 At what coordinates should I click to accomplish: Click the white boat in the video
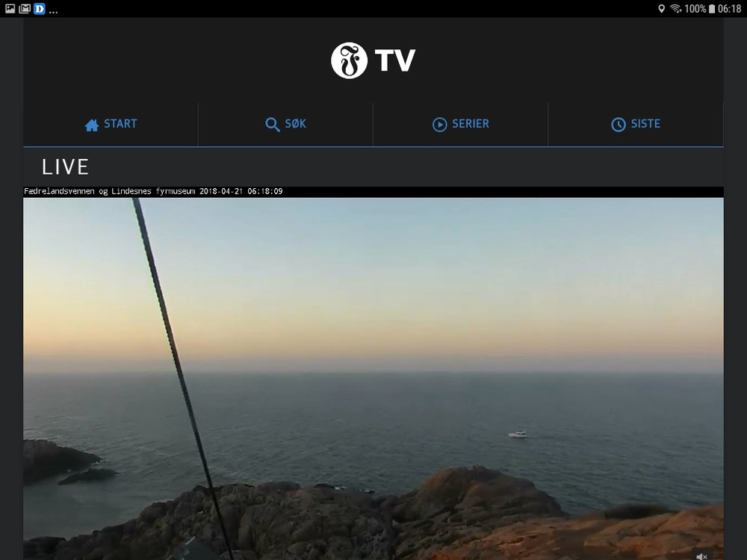point(518,434)
